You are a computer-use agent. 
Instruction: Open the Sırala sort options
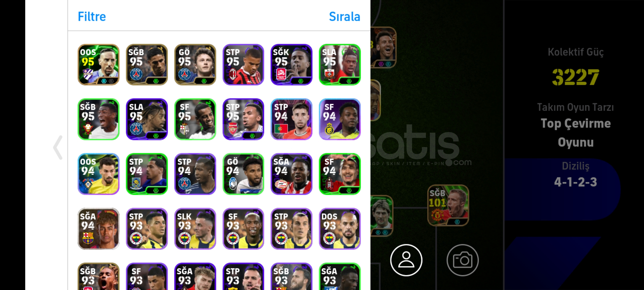(345, 17)
